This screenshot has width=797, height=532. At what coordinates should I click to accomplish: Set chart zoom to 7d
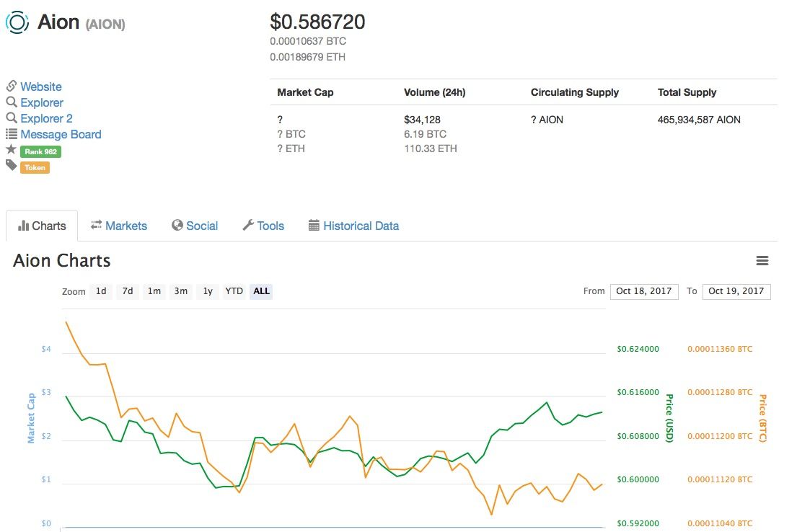pos(128,291)
